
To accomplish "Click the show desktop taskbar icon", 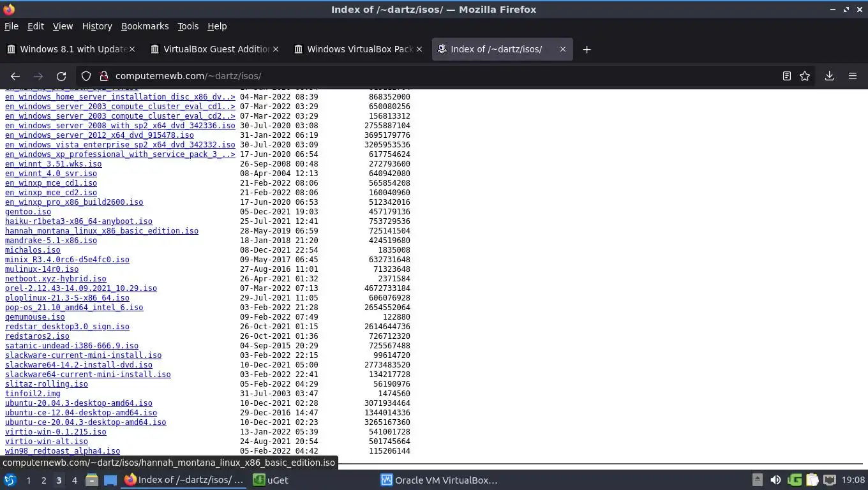I will (110, 480).
